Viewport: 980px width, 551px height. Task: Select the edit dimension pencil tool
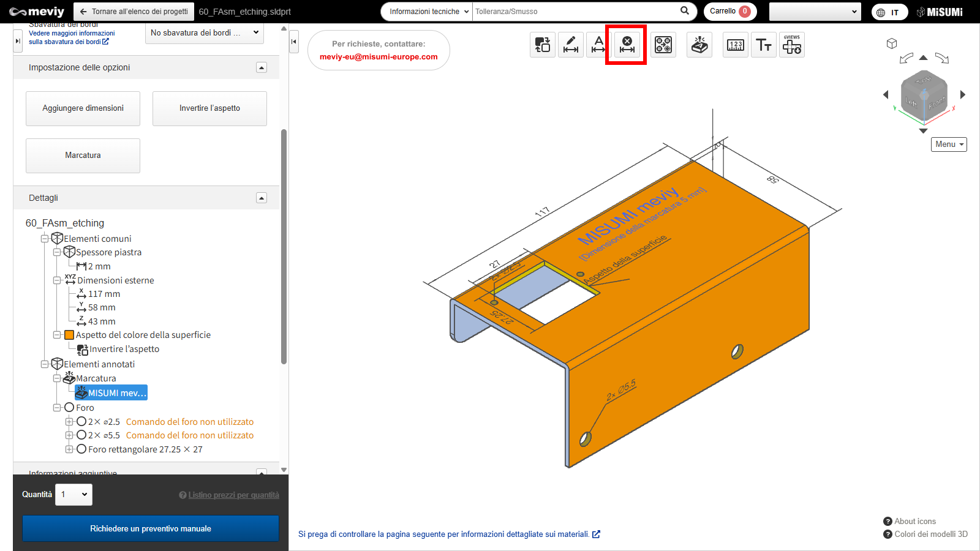(571, 45)
